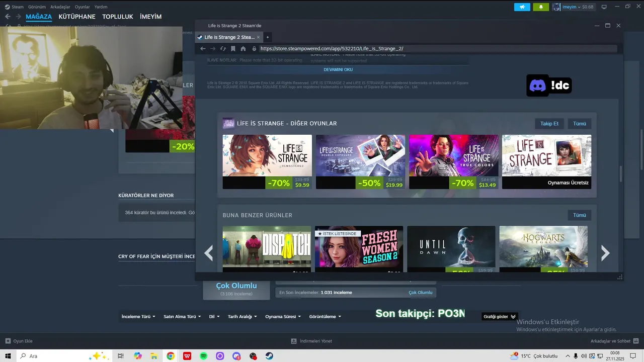Open Windows Start menu
644x362 pixels.
[8, 356]
